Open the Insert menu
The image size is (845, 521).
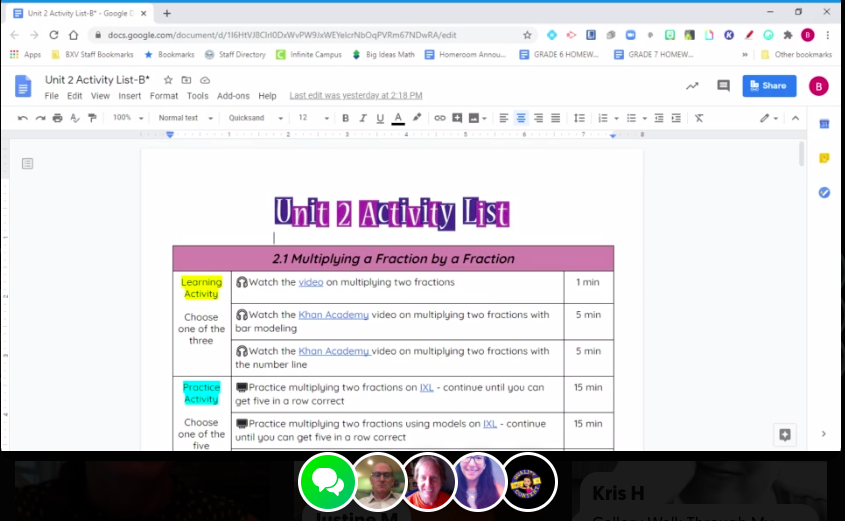(x=129, y=95)
